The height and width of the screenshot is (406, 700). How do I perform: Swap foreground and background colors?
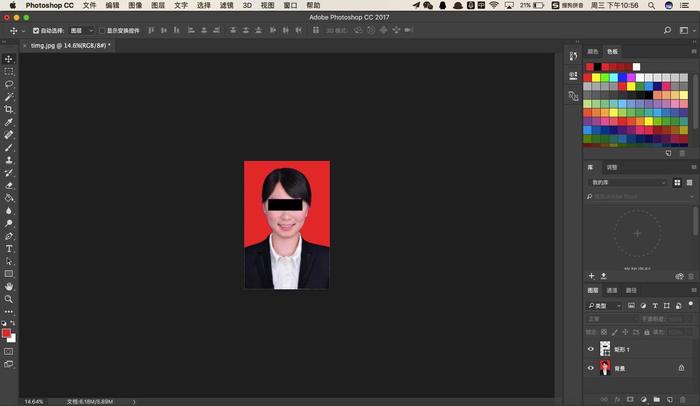click(12, 322)
